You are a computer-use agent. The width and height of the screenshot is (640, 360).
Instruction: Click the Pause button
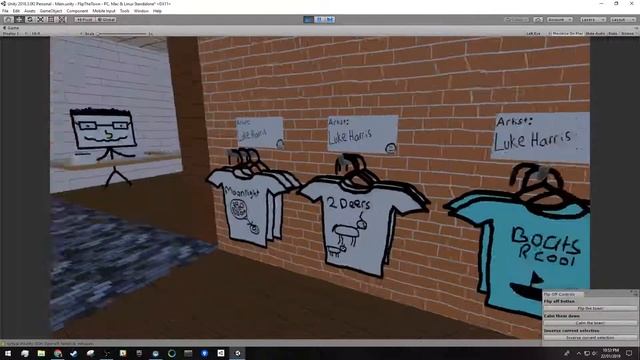(x=319, y=20)
